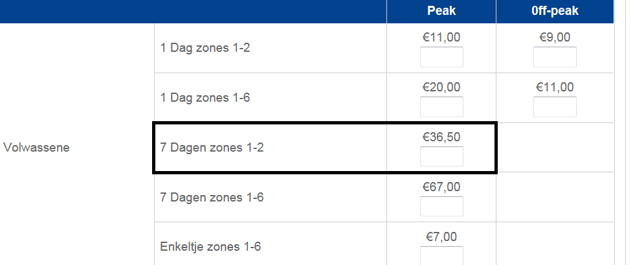The width and height of the screenshot is (644, 265).
Task: Click the 7 Dagen zones 1-6 row label
Action: [212, 197]
